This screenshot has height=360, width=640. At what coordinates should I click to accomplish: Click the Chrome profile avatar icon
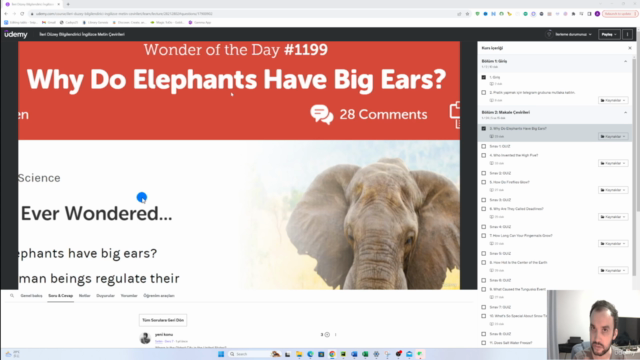click(597, 14)
